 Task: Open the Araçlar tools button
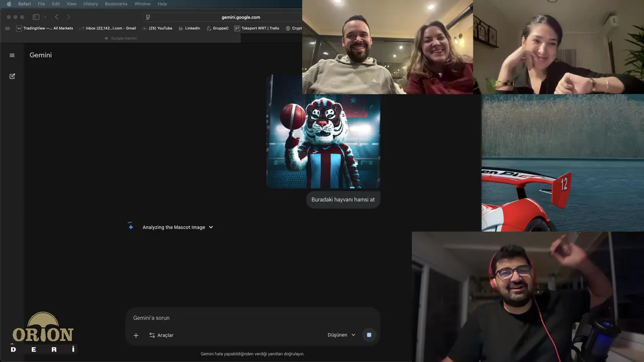click(161, 335)
